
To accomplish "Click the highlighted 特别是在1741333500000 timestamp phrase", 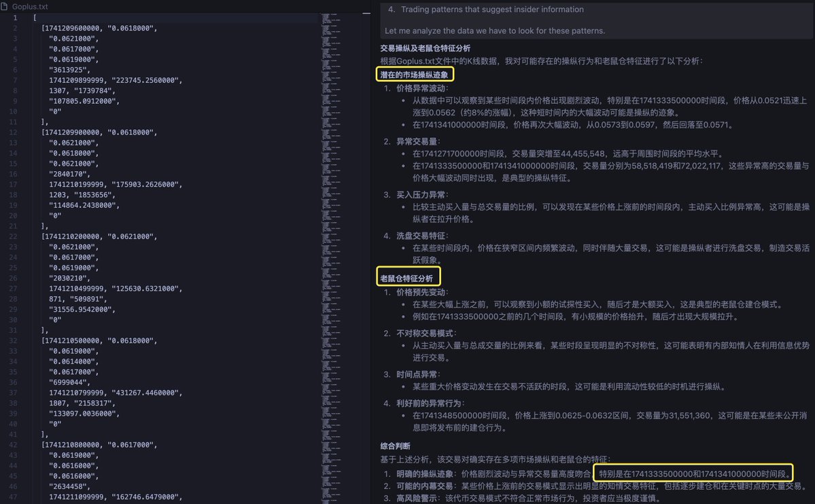I will 693,472.
